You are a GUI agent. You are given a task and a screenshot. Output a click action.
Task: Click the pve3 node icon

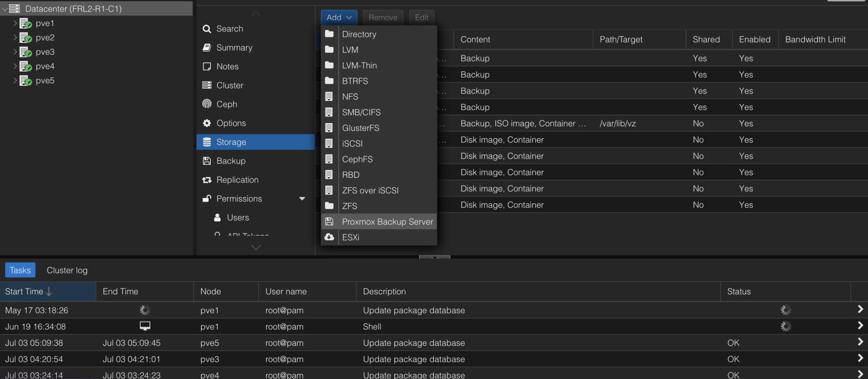pos(26,52)
